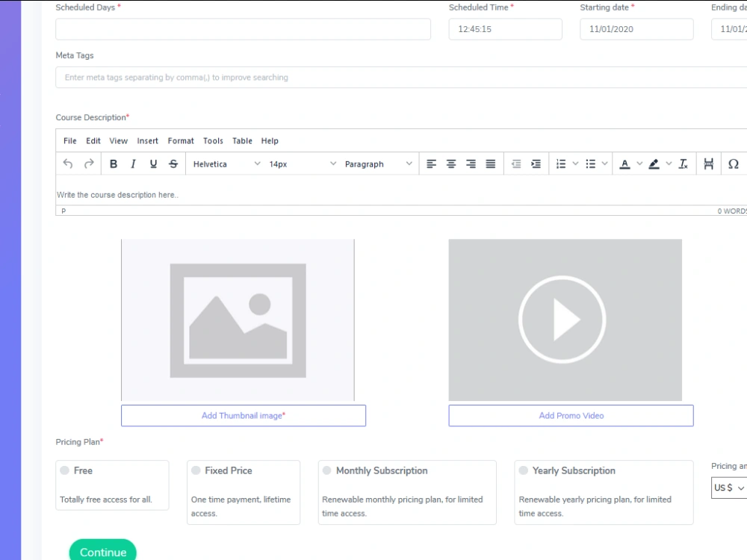Click the green Continue button
This screenshot has width=747, height=560.
click(x=103, y=551)
